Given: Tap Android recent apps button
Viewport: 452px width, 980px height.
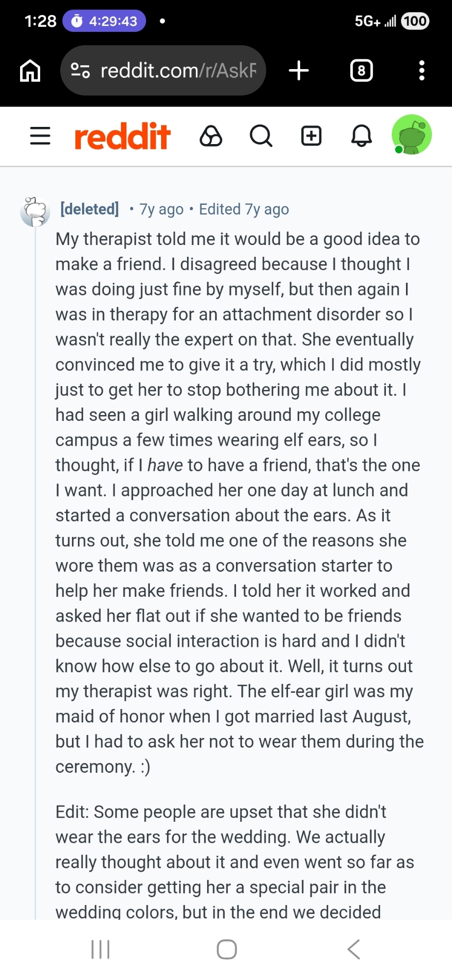Looking at the screenshot, I should pyautogui.click(x=100, y=949).
